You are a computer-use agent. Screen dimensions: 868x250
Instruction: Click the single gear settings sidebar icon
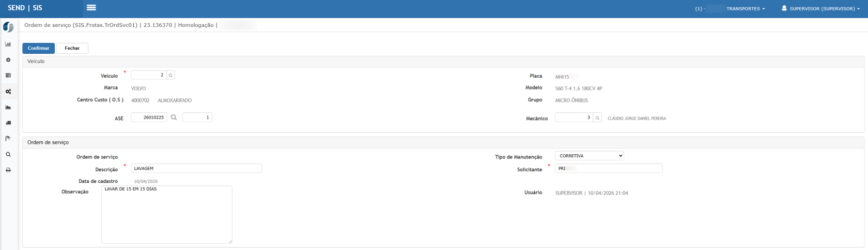(x=8, y=60)
